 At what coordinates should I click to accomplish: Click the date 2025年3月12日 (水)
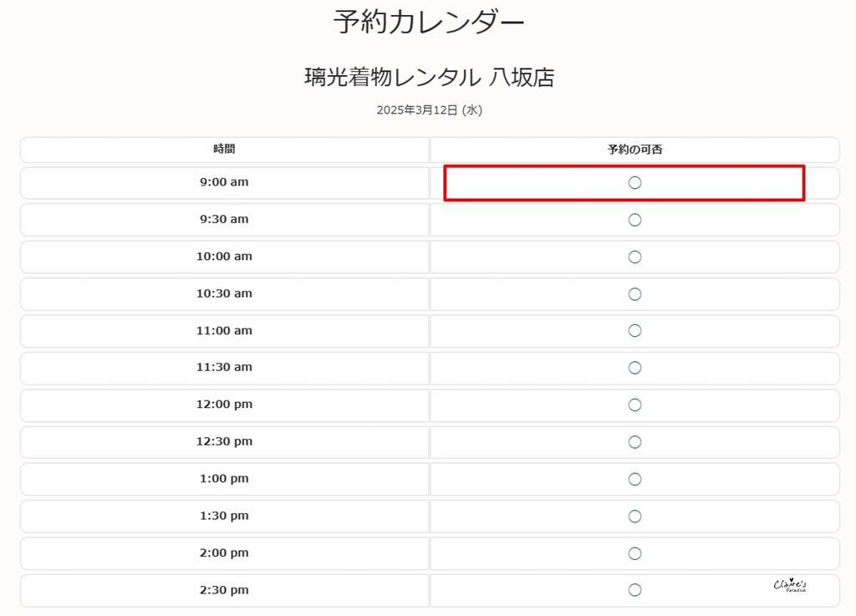click(429, 110)
